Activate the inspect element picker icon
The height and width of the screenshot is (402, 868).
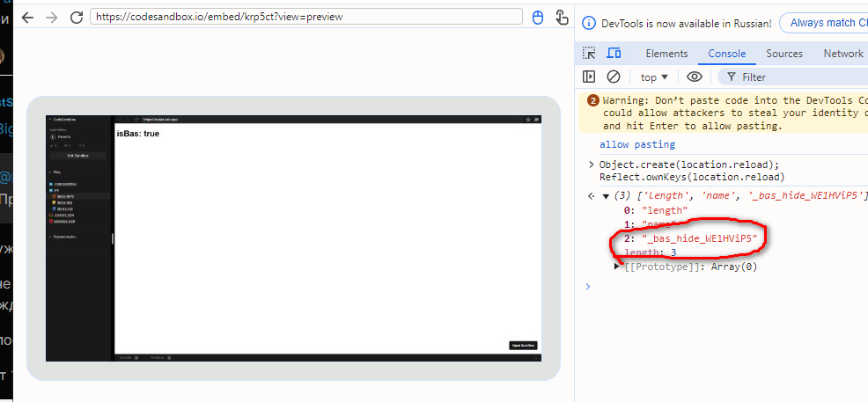tap(589, 54)
